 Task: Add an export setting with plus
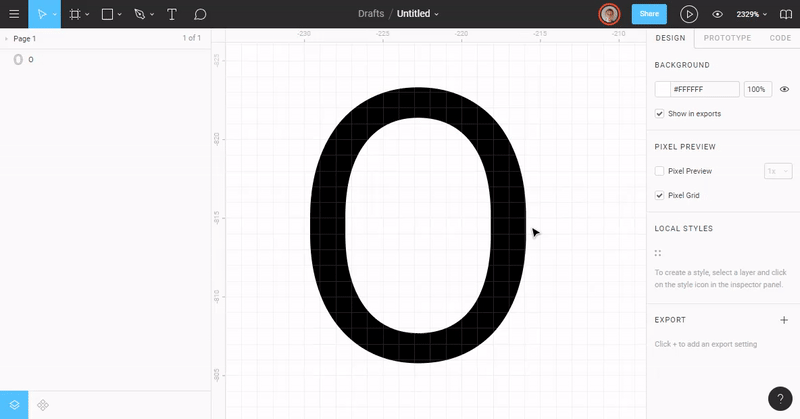(x=784, y=320)
